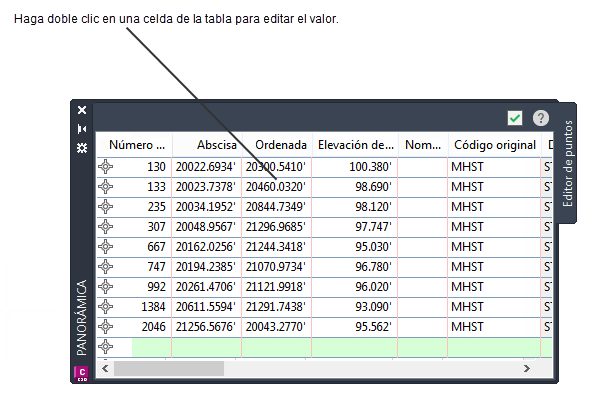The height and width of the screenshot is (400, 600).
Task: Click Ordenada cell 21244.3418'
Action: pos(277,247)
